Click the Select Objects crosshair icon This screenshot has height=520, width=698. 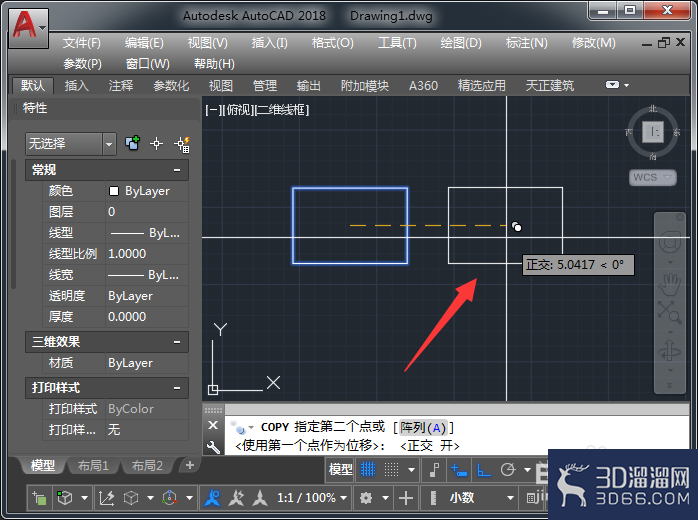[x=156, y=144]
